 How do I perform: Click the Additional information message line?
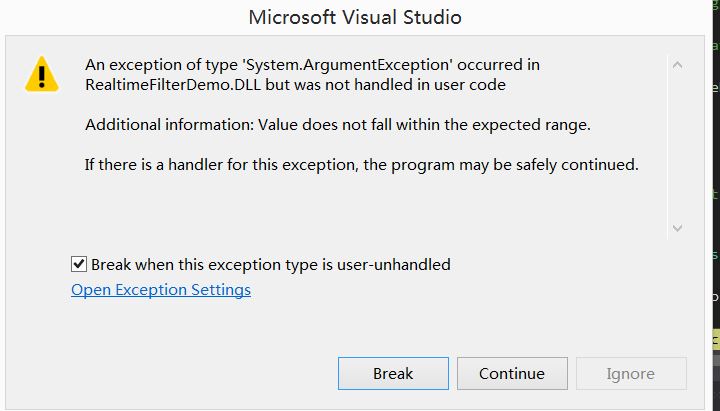point(338,124)
